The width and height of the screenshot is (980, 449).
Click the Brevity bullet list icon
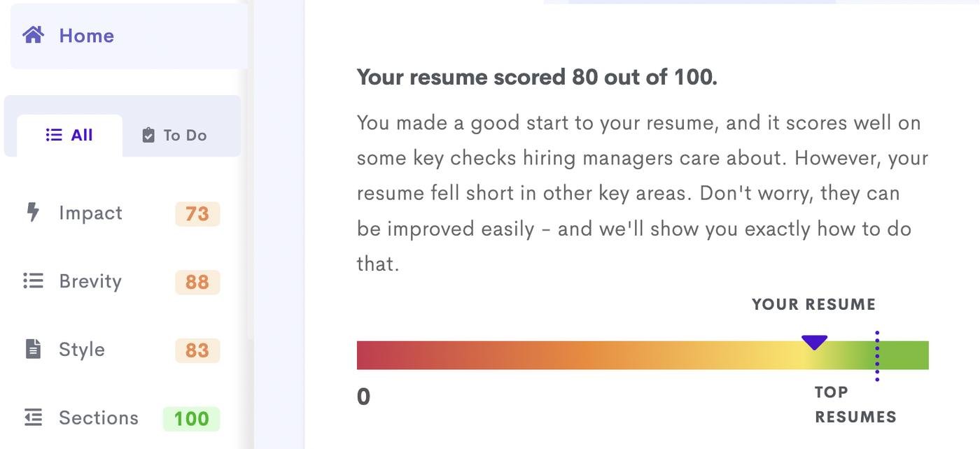point(33,280)
